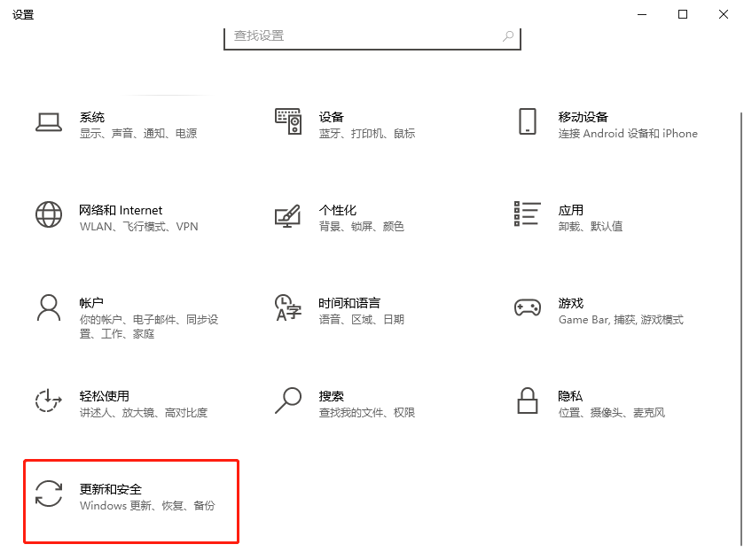Minimize the 设置 window

tap(640, 14)
